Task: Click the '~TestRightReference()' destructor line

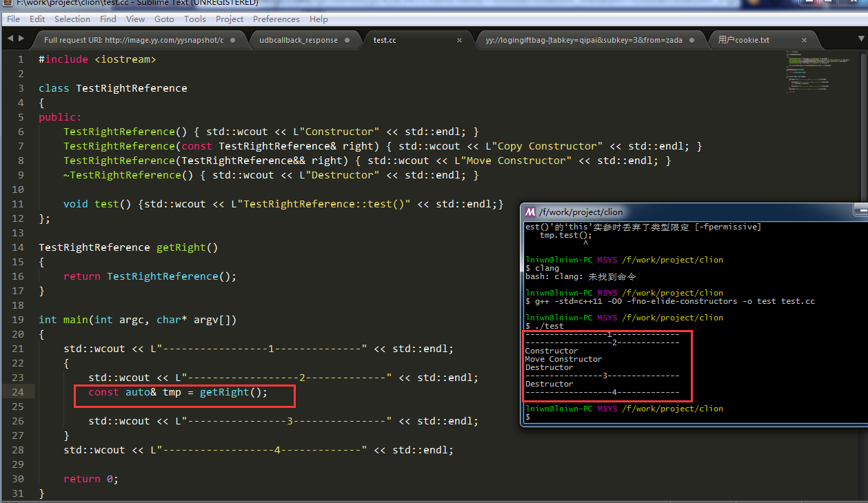Action: click(x=271, y=175)
